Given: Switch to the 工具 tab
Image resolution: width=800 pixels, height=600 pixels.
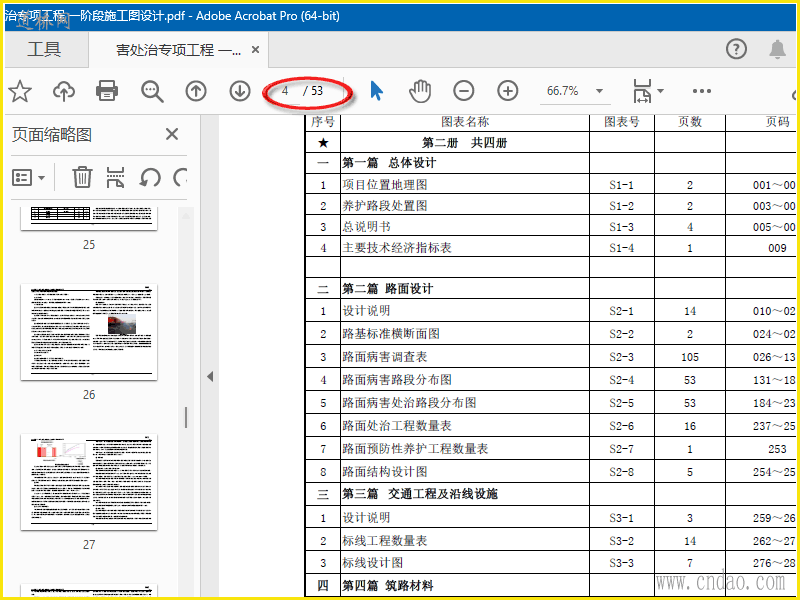Looking at the screenshot, I should click(x=44, y=49).
